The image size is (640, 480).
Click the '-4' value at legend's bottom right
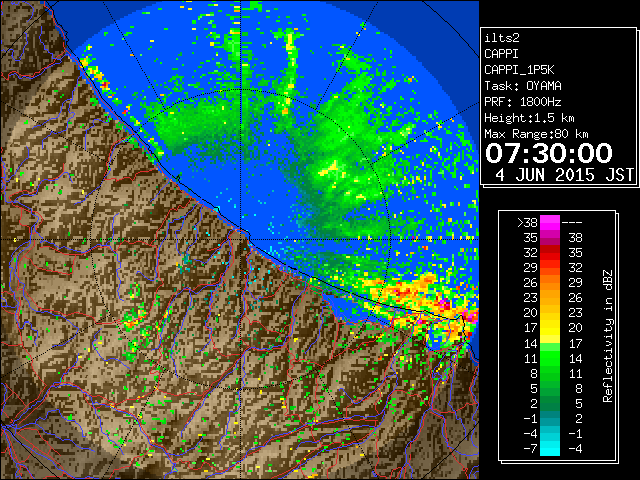coord(575,448)
